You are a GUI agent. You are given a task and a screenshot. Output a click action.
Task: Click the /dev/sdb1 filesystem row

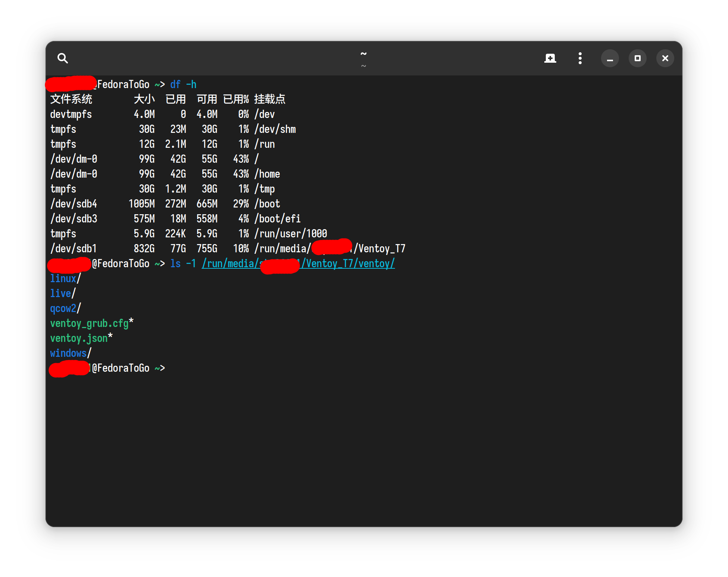coord(74,249)
